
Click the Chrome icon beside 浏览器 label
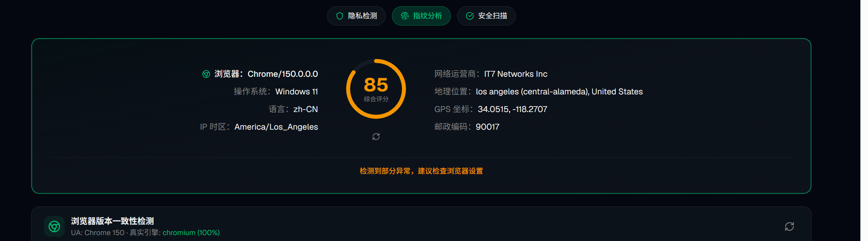tap(206, 74)
